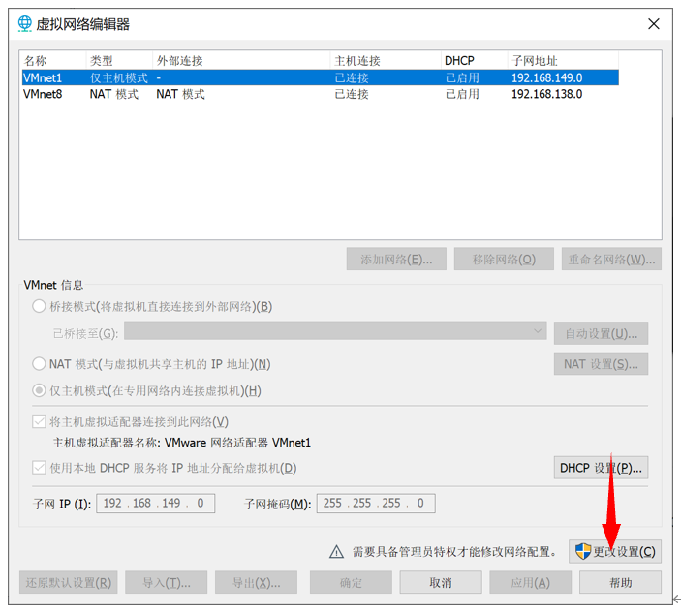Image resolution: width=681 pixels, height=616 pixels.
Task: Click the 子网 IP input field
Action: (x=156, y=503)
